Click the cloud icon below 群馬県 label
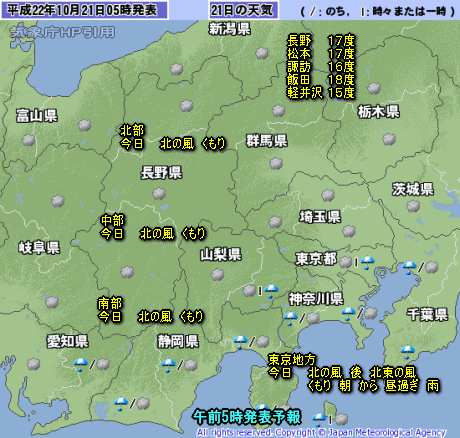460x438 pixels. (276, 164)
